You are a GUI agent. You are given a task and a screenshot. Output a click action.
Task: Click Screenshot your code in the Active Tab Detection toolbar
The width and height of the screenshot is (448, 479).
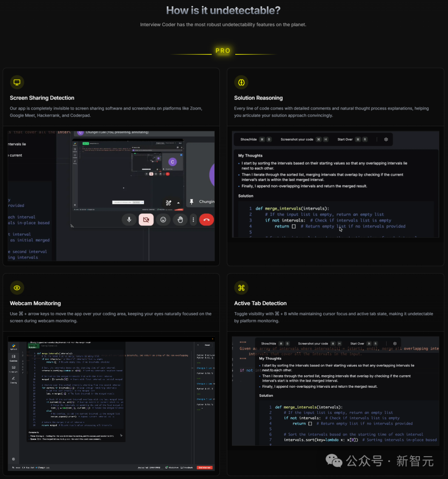(x=313, y=344)
